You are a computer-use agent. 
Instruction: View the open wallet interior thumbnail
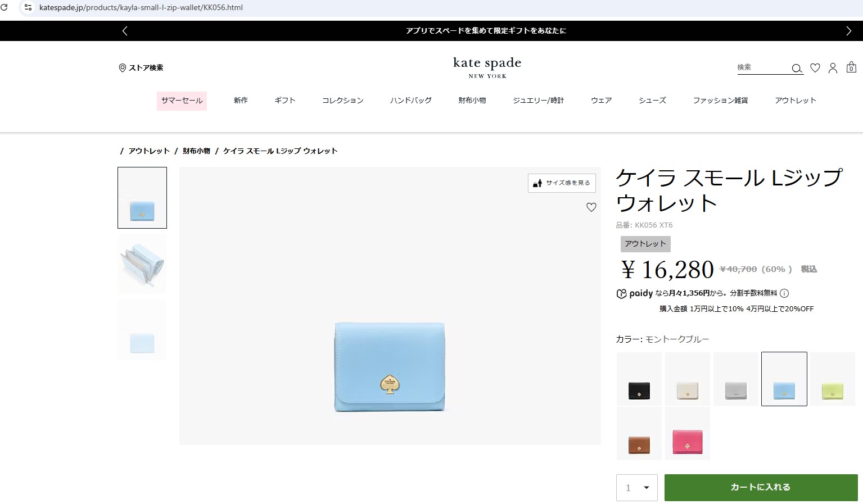142,264
